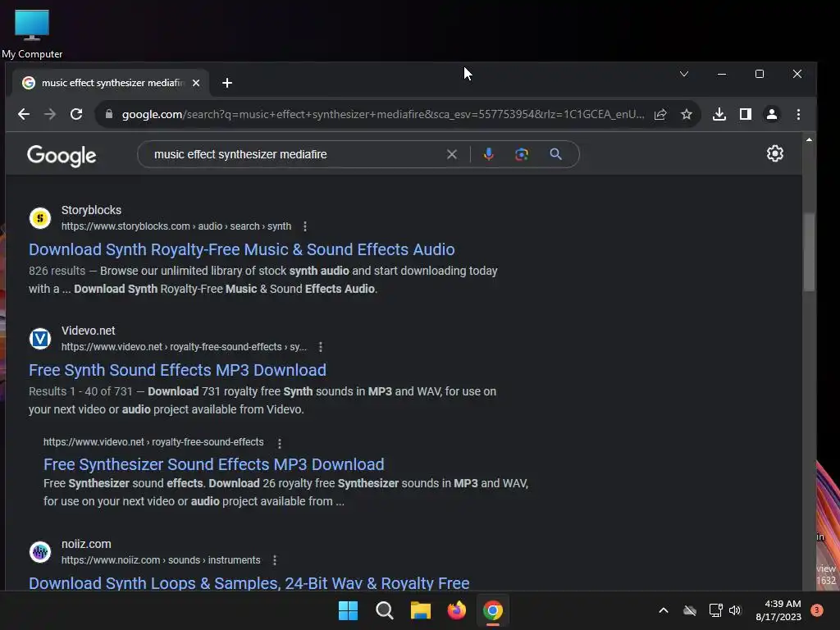Click the scrollbar up arrow

coord(809,139)
